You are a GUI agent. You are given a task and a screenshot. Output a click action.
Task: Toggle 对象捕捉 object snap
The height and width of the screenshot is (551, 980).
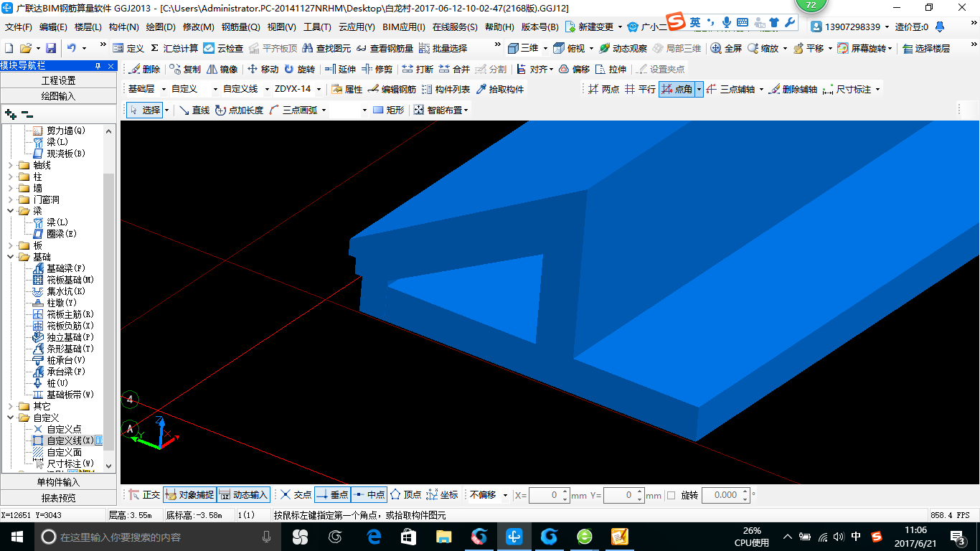(x=189, y=495)
